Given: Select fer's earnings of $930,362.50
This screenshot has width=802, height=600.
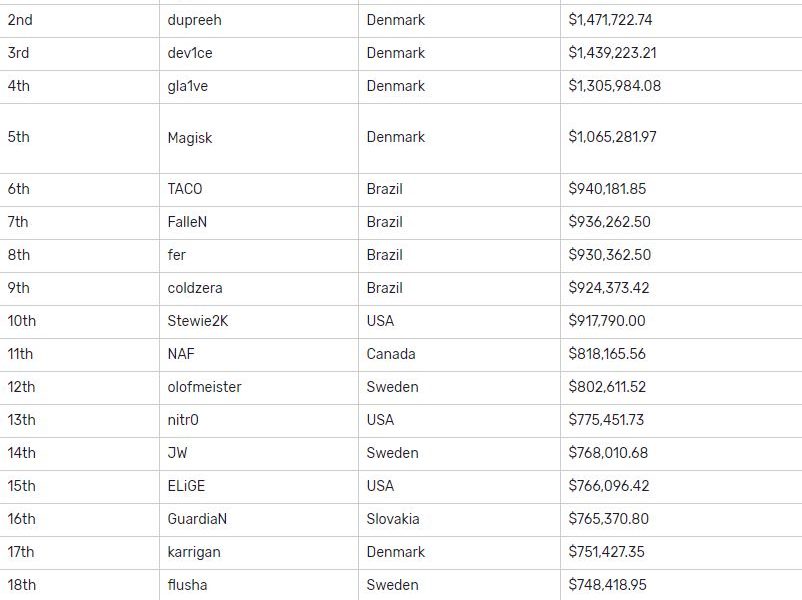Looking at the screenshot, I should coord(609,255).
